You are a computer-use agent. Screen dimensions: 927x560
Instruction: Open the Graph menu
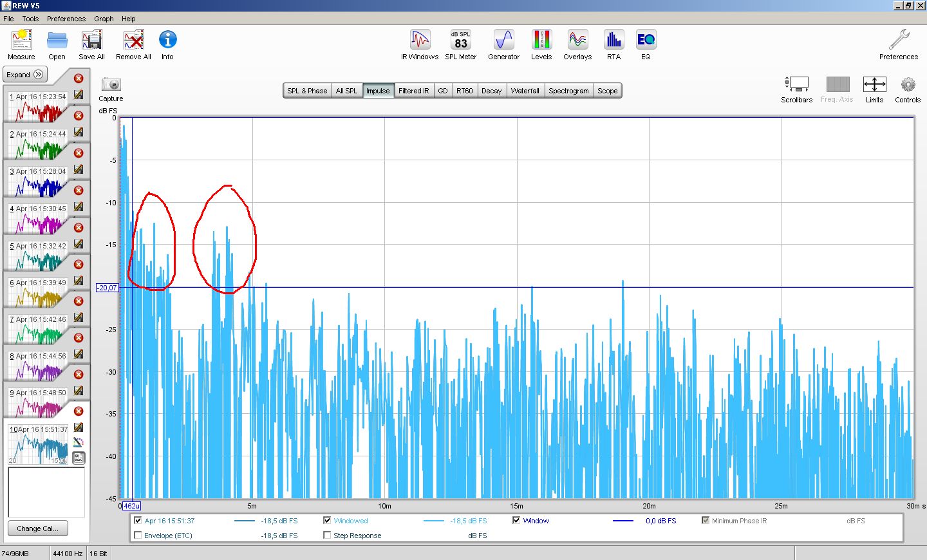[x=104, y=19]
